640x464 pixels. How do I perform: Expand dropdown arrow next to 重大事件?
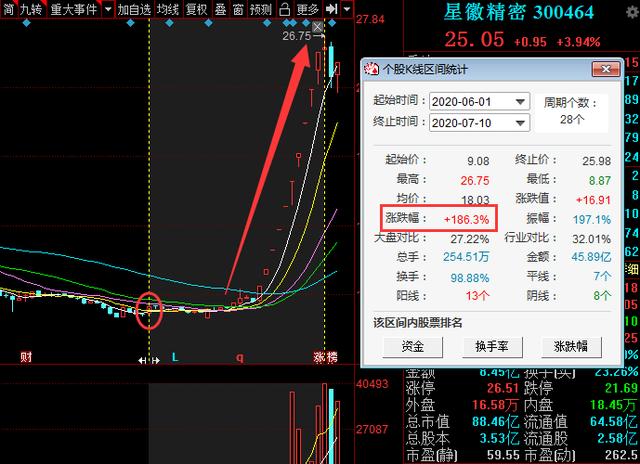(x=108, y=9)
